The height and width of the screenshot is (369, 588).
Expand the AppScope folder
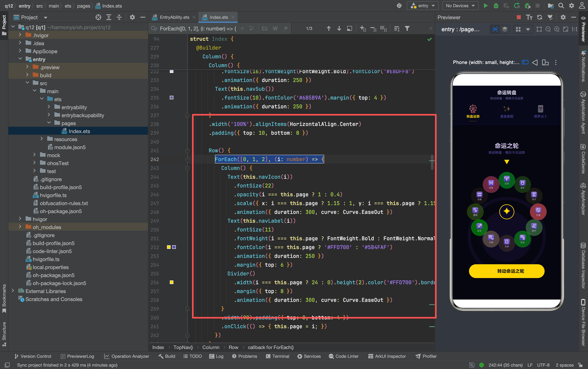20,51
